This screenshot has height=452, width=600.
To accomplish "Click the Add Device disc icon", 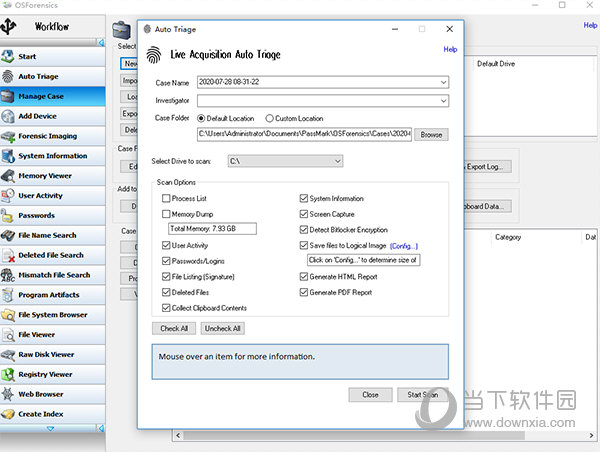I will click(x=8, y=116).
